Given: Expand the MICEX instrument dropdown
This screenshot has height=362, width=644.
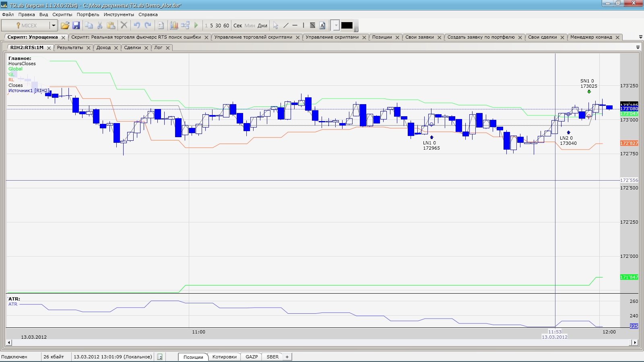Looking at the screenshot, I should point(53,25).
